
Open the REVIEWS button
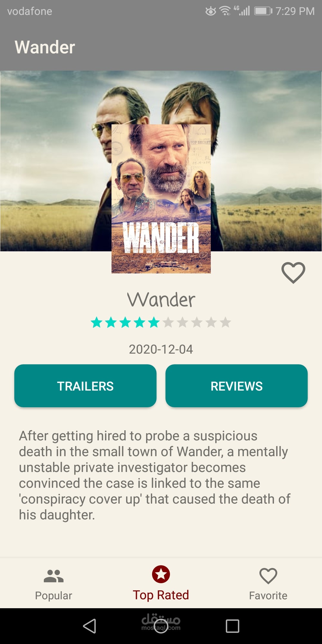[x=236, y=386]
